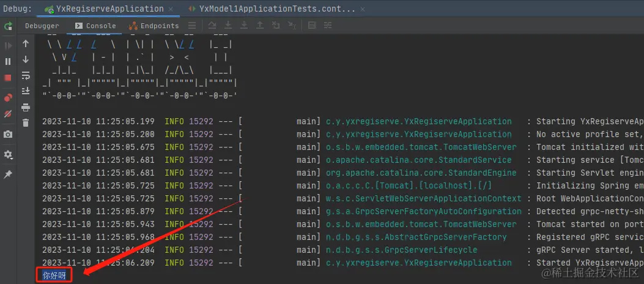The width and height of the screenshot is (644, 284).
Task: Click the 'o.a.c.c.C.[Tomcat].[localhost].[/]' logger name
Action: point(409,186)
